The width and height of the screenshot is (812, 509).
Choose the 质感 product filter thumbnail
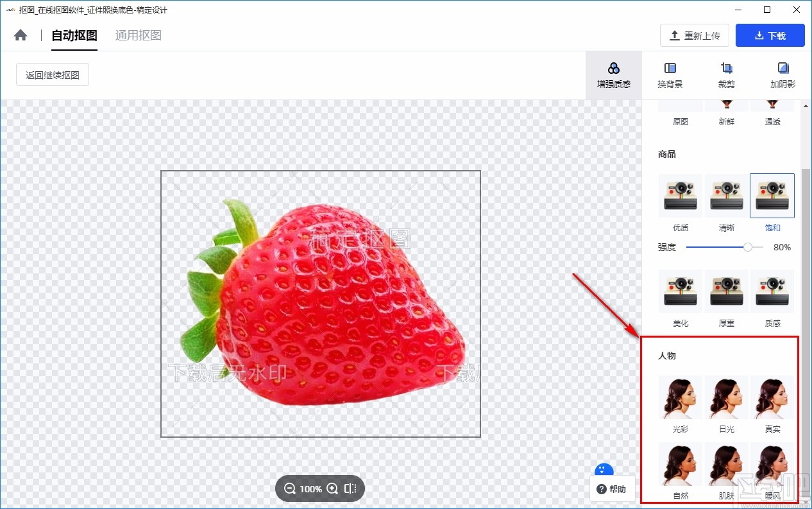(772, 291)
